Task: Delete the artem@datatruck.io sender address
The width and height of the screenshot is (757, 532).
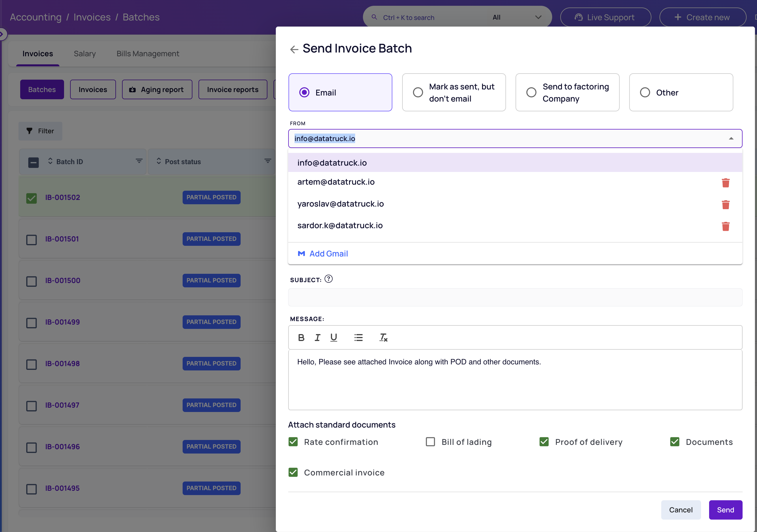Action: [725, 183]
